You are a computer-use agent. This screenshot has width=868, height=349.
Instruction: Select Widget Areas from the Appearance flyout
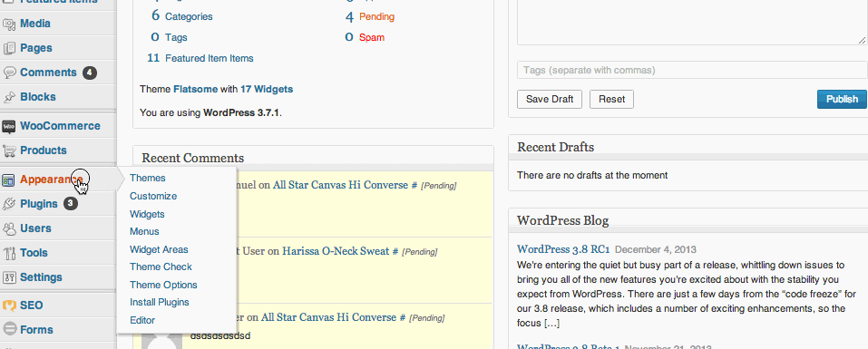[x=159, y=249]
